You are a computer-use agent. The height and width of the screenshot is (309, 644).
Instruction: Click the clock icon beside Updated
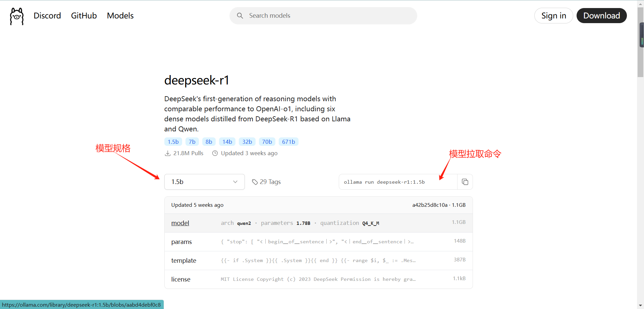pos(215,153)
